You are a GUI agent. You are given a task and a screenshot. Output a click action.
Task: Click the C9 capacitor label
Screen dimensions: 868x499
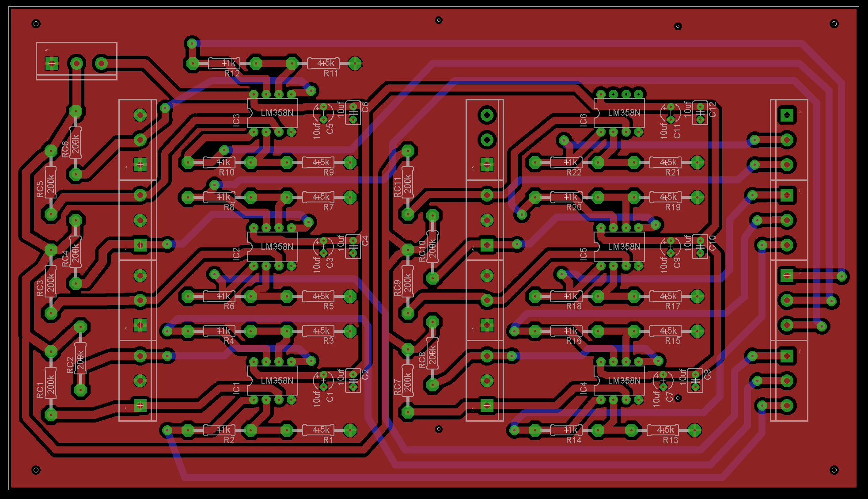tap(677, 263)
